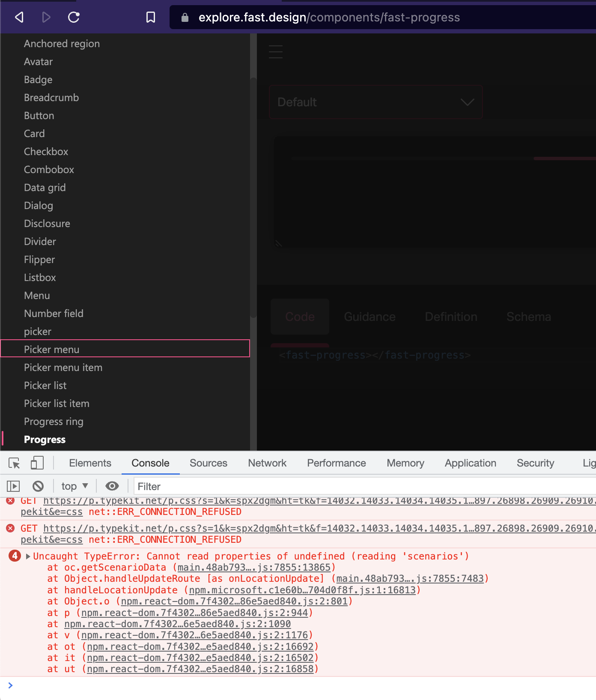Create a live expression with the eye icon
Viewport: 596px width, 700px height.
pos(112,486)
